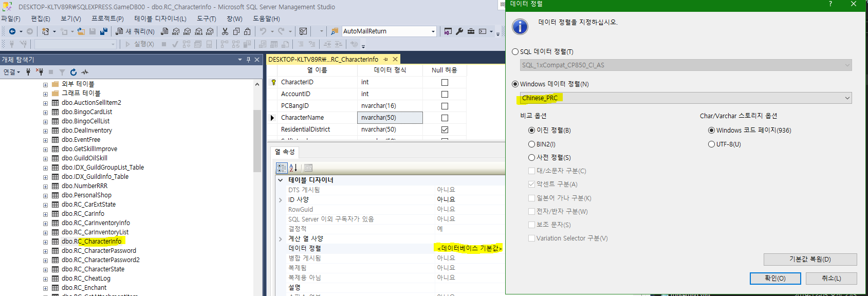Open the AutoMailReturn search combo box
868x296 pixels.
(x=389, y=31)
